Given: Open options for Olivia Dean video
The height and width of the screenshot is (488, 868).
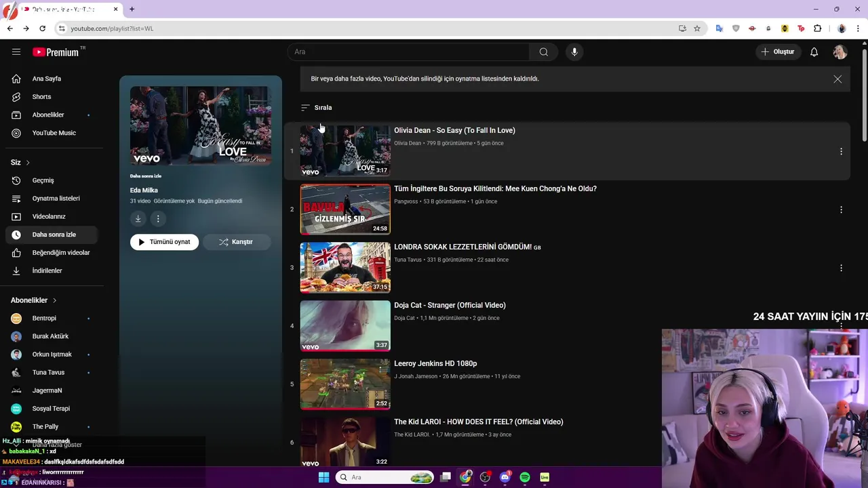Looking at the screenshot, I should coord(841,151).
